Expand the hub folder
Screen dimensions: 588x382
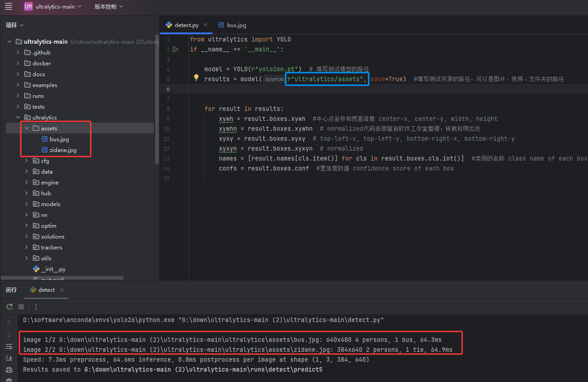(x=27, y=193)
